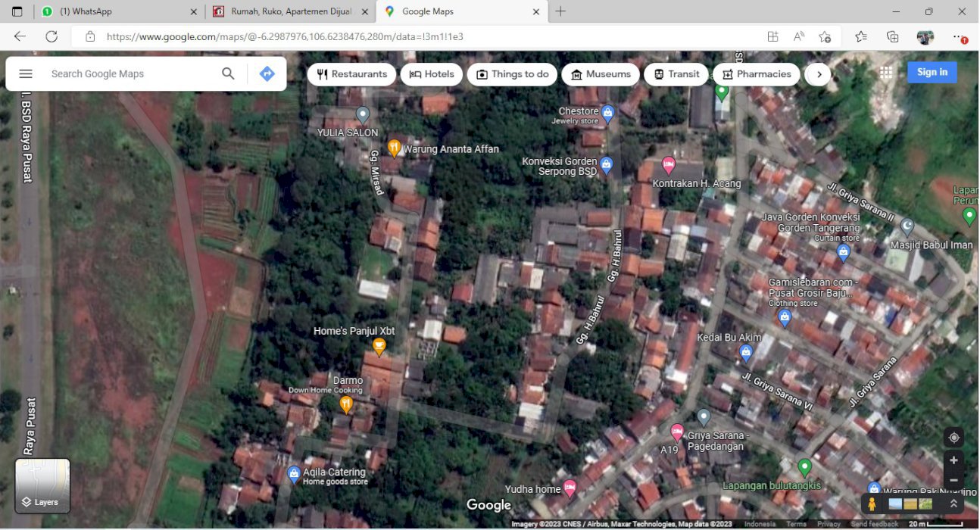Screen dimensions: 980x530
Task: Open the browser Favorites list
Action: pyautogui.click(x=861, y=36)
